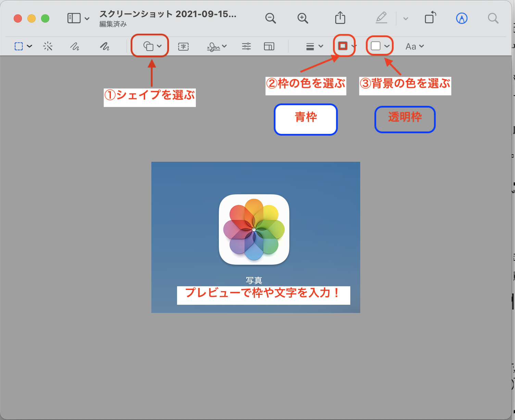Select the ③背景の色を選ぶ text annotation
515x420 pixels.
coord(405,86)
